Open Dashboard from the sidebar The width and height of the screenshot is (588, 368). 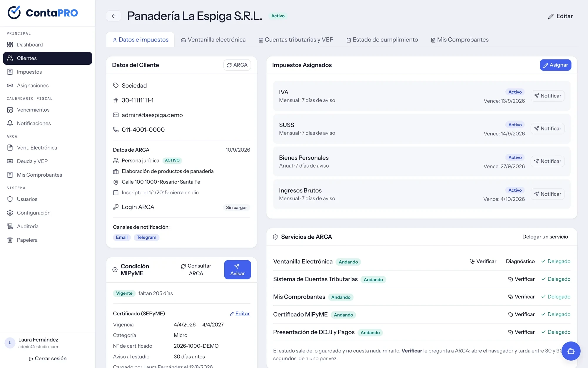click(48, 45)
